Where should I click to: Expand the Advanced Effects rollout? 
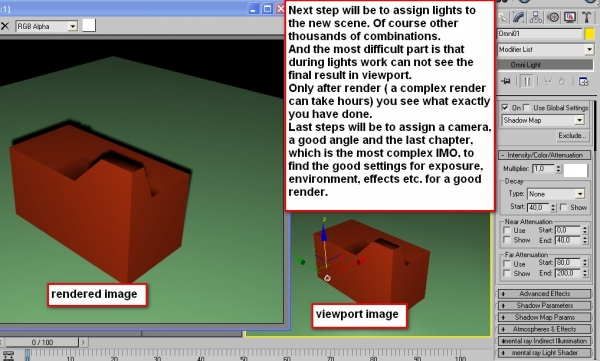pyautogui.click(x=544, y=294)
